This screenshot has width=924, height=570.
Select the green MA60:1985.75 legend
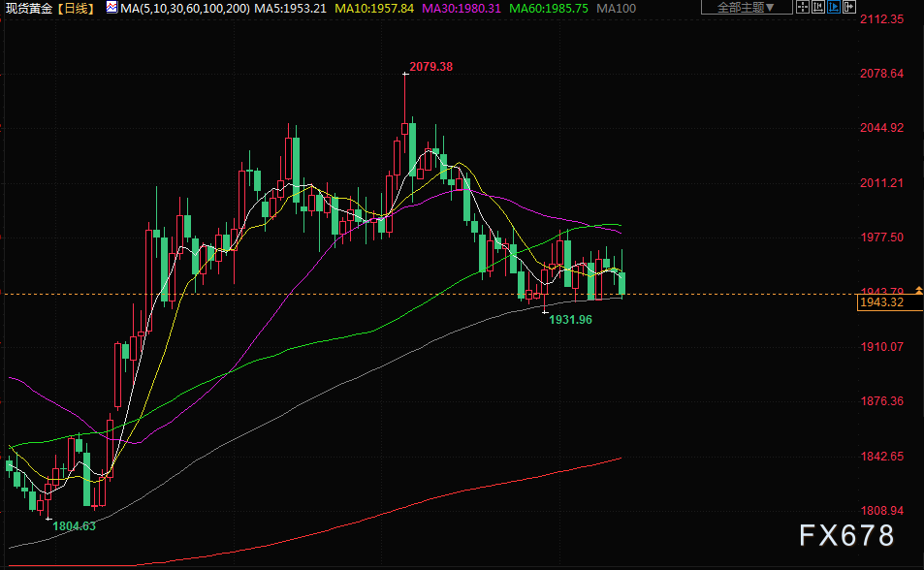click(549, 8)
